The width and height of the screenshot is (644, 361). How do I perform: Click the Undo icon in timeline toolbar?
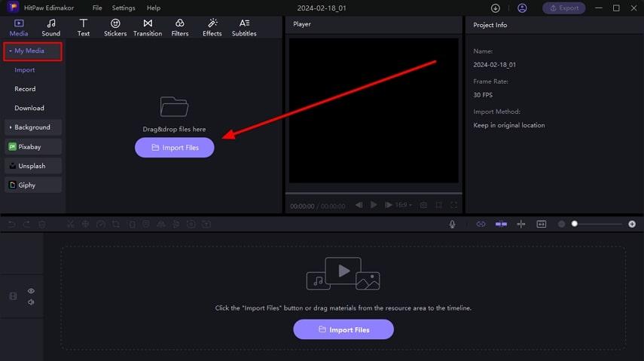(x=11, y=224)
